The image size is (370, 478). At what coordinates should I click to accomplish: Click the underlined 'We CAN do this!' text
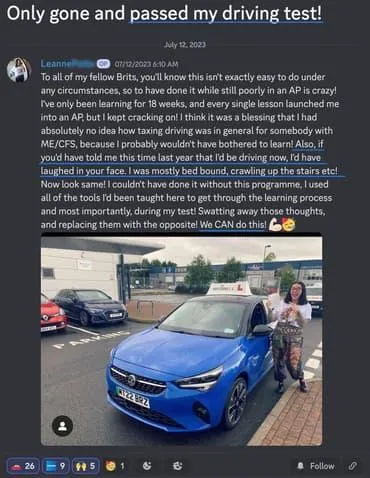[233, 225]
